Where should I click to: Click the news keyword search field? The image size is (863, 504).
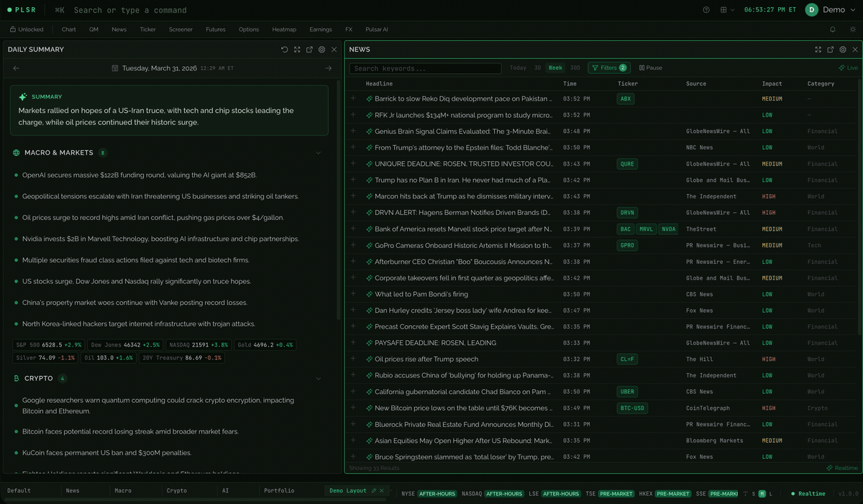[x=425, y=68]
